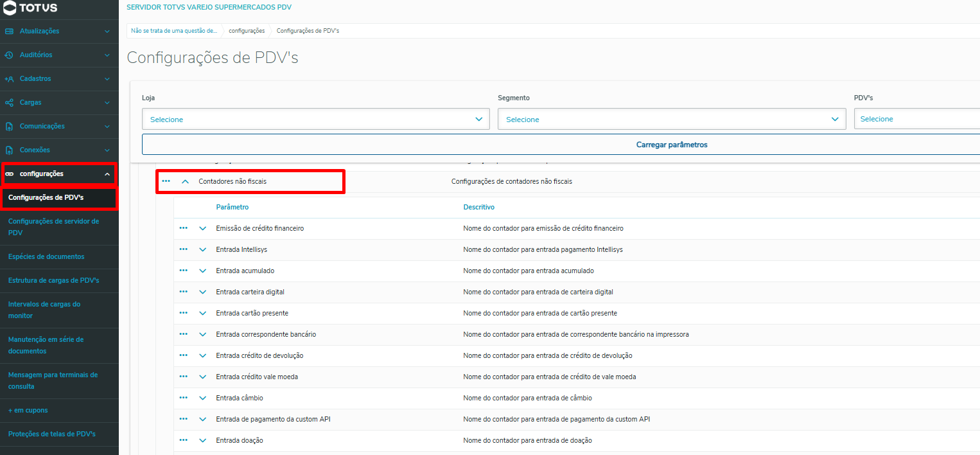
Task: Expand the Entrada acumulado row
Action: (203, 271)
